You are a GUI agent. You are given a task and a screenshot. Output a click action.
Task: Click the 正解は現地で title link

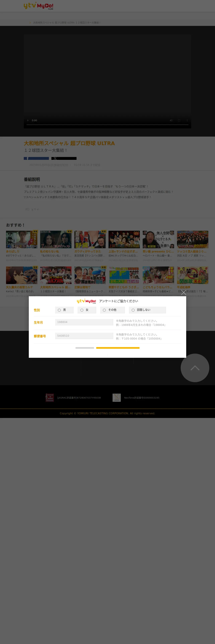click(x=82, y=287)
